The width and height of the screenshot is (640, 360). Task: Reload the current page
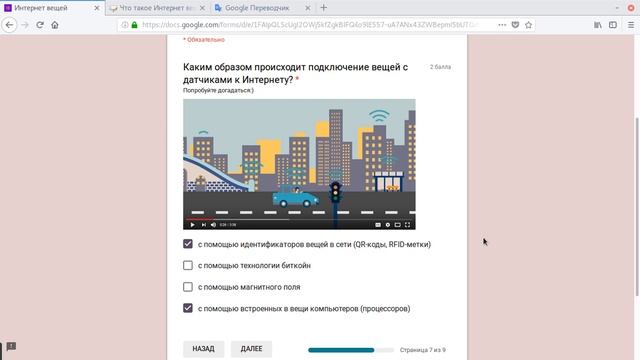tap(40, 25)
